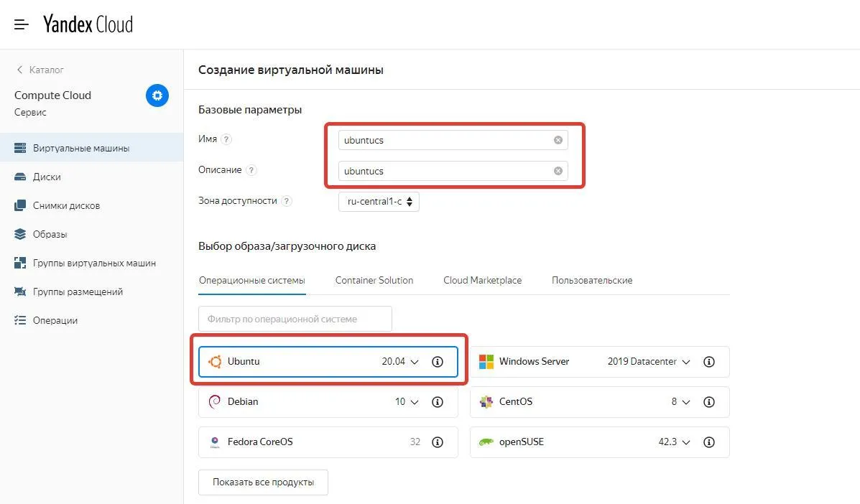Click Показать все продукты button
This screenshot has height=504, width=860.
point(263,482)
